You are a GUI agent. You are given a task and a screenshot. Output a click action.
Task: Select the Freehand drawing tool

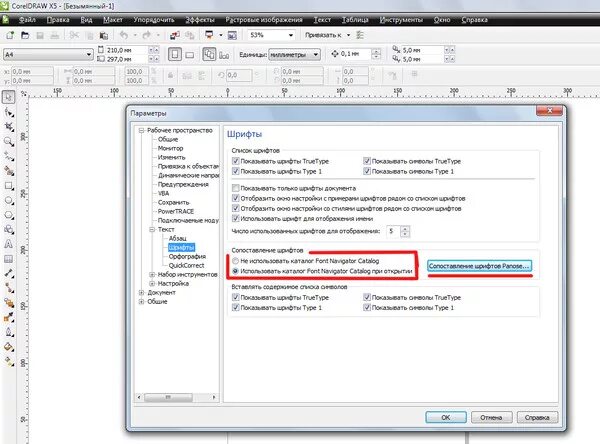[x=9, y=156]
